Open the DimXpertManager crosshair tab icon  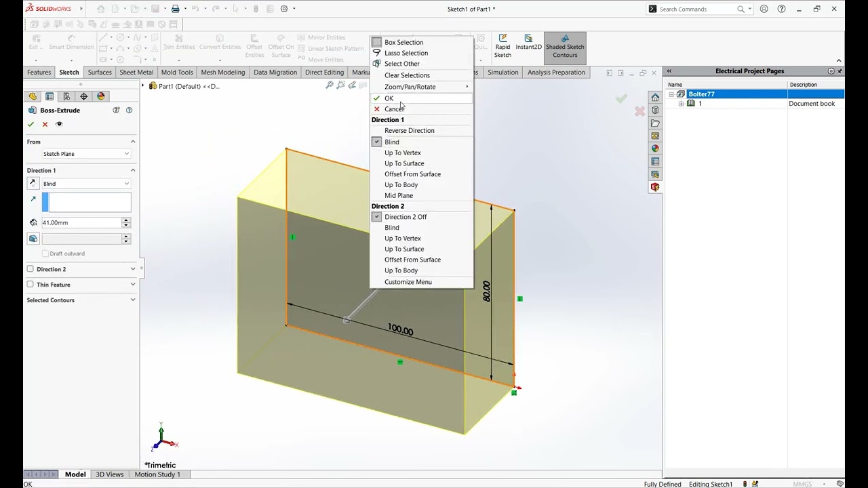[x=84, y=96]
